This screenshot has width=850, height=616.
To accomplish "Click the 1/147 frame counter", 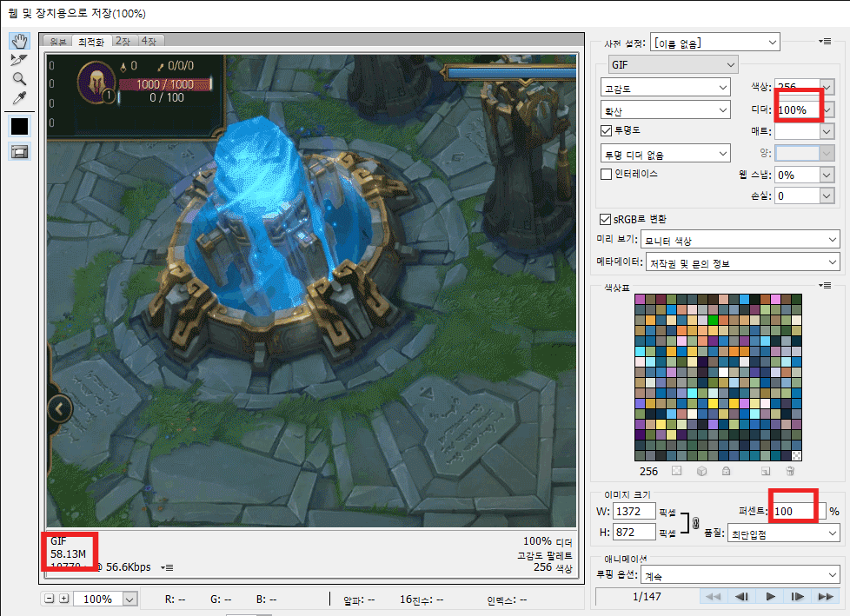I will [647, 597].
